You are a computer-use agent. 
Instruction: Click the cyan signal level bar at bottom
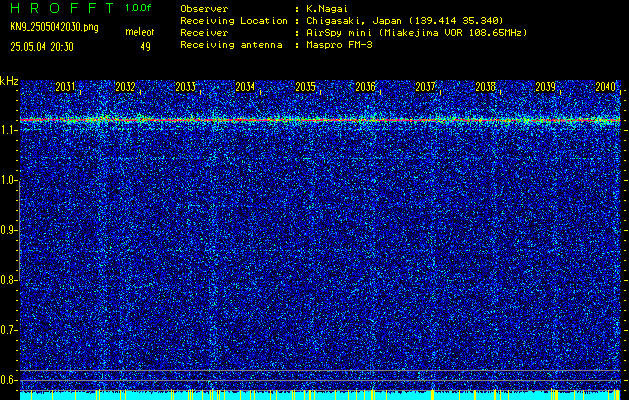(320, 395)
